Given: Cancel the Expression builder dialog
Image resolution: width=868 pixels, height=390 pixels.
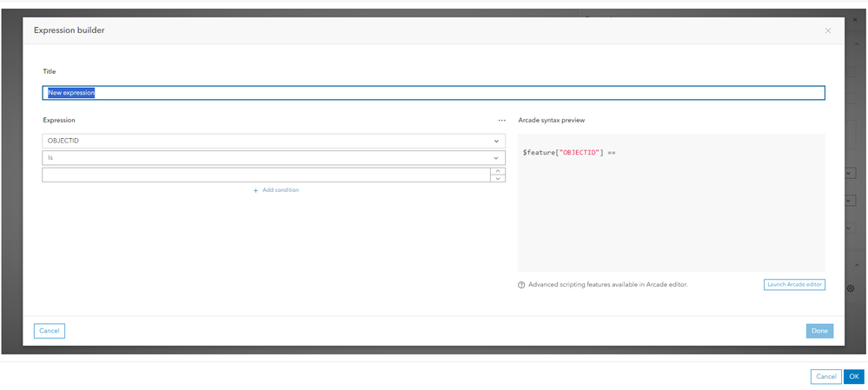Looking at the screenshot, I should click(x=50, y=331).
